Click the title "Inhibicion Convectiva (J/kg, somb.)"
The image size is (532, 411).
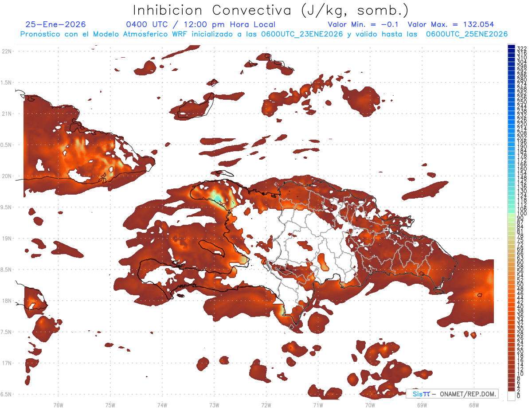(271, 10)
